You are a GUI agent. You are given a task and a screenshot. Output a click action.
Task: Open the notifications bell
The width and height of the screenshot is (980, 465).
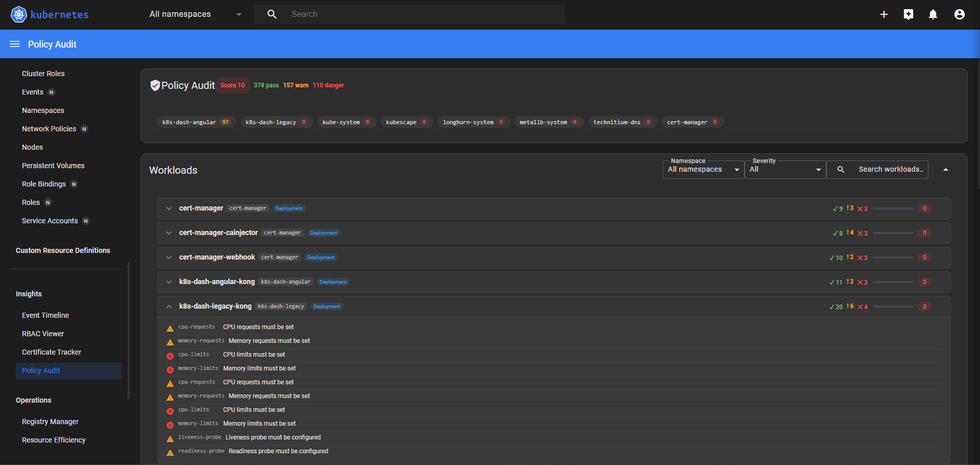tap(933, 14)
